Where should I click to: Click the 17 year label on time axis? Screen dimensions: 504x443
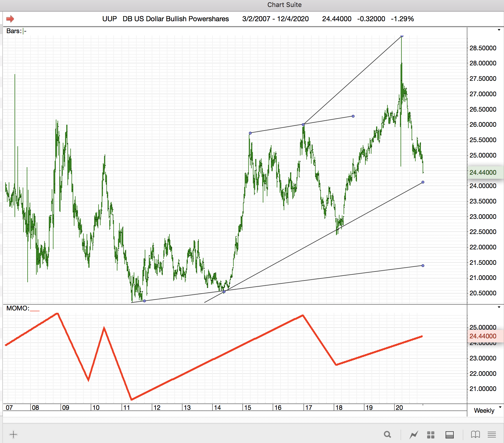point(309,408)
